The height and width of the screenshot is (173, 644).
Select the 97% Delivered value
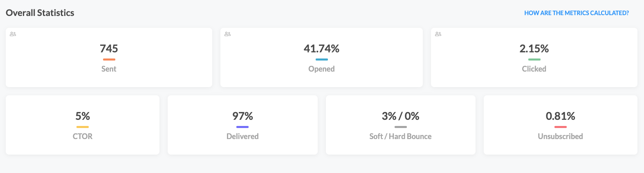(242, 116)
